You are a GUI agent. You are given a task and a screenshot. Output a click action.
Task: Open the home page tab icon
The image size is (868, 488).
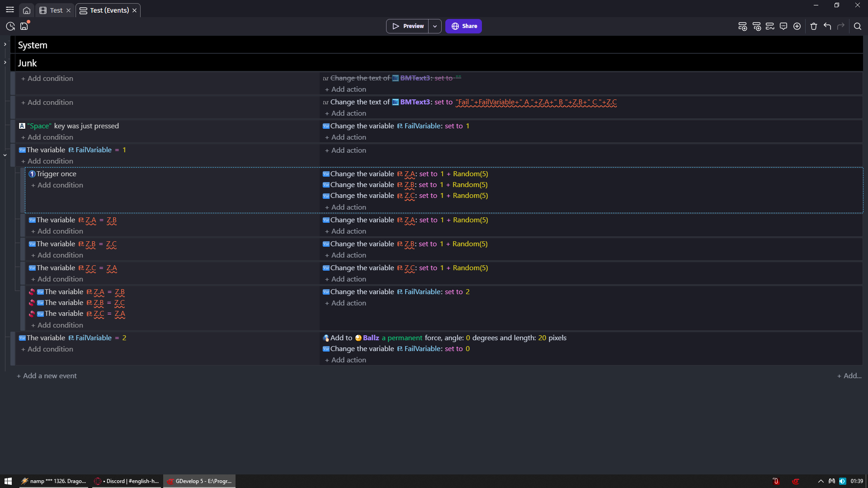pos(27,10)
